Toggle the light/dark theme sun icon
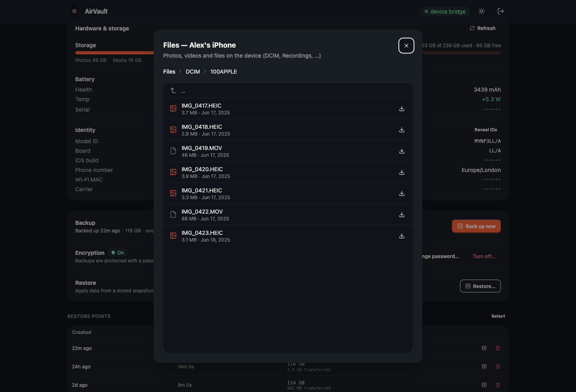This screenshot has width=576, height=392. (482, 11)
